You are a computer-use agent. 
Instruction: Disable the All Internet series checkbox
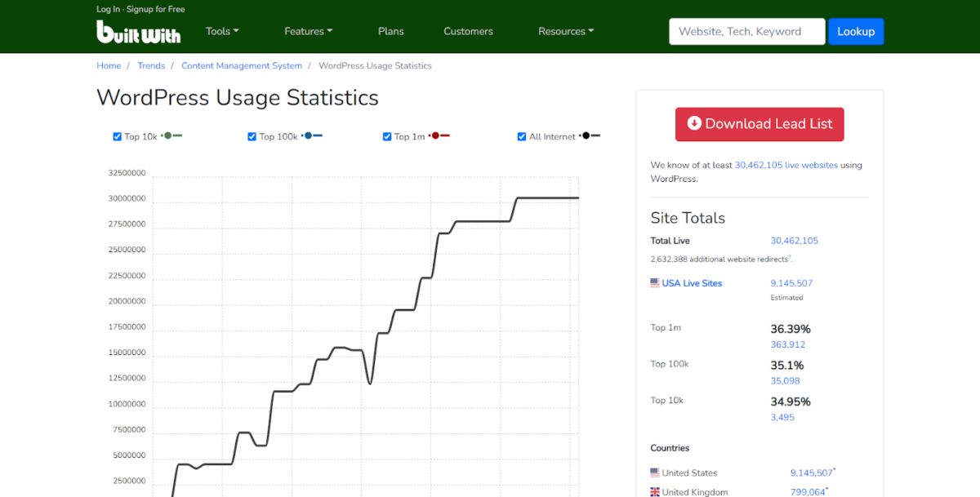click(522, 137)
